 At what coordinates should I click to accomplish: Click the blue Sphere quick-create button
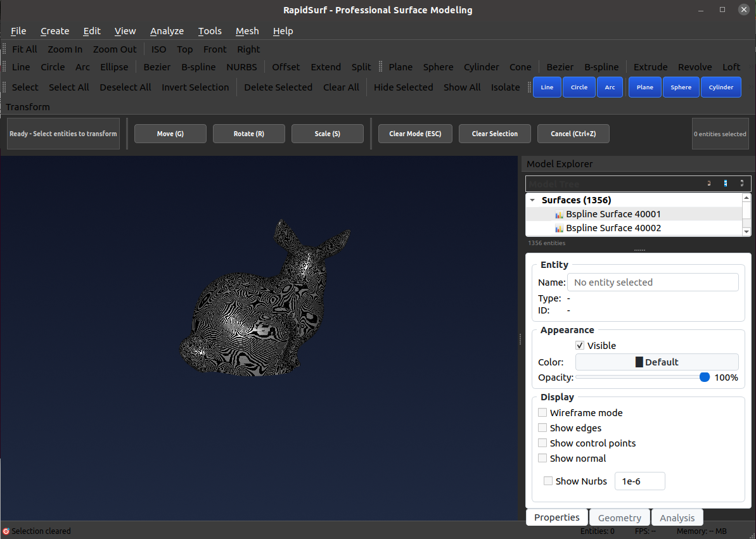pos(681,87)
